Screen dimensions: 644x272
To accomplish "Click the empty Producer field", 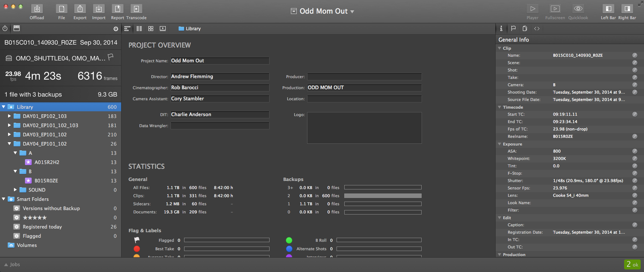I will point(365,77).
